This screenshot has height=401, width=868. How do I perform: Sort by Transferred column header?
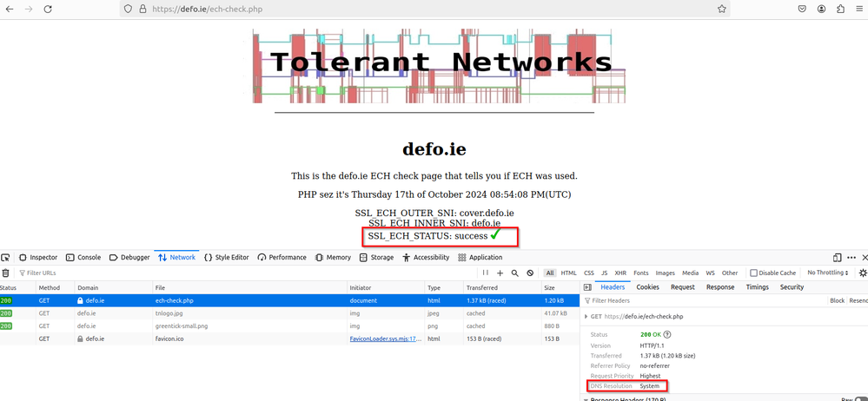pos(502,288)
